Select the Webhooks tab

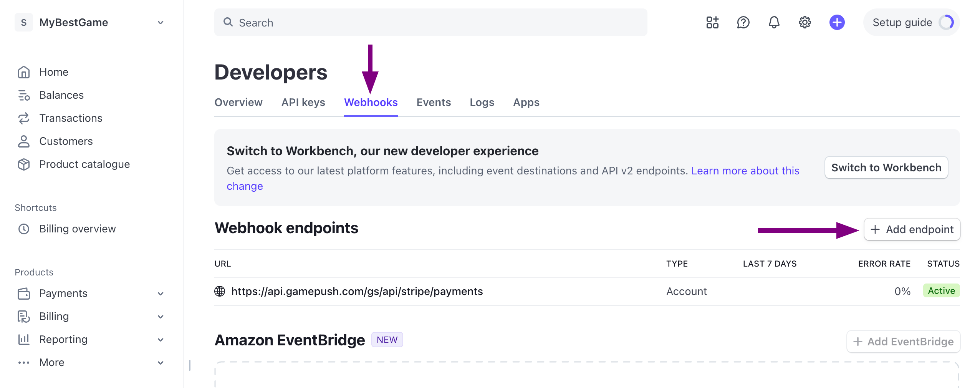(371, 102)
